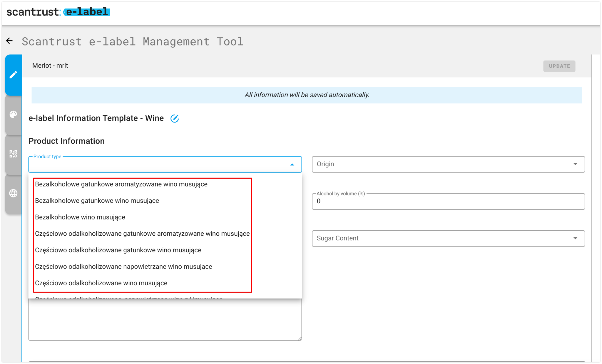Screen dimensions: 602x364
Task: Click the Scantrust e-label Management Tool title
Action: point(133,41)
